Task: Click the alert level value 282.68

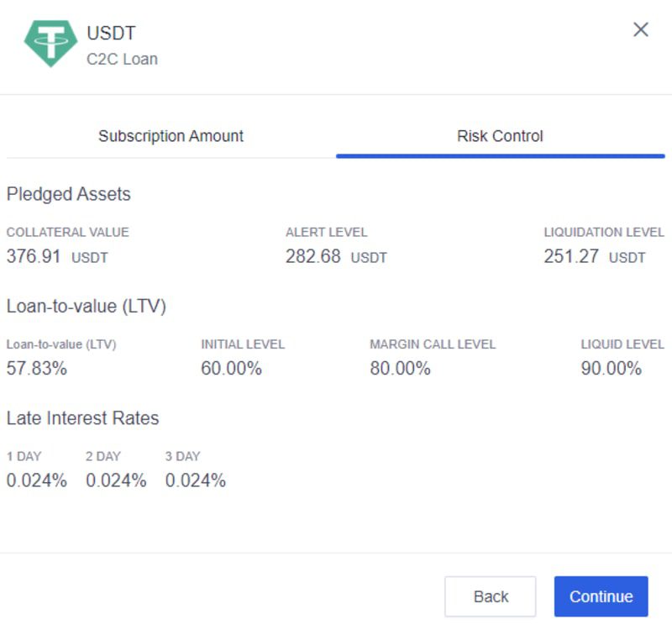Action: (x=313, y=257)
